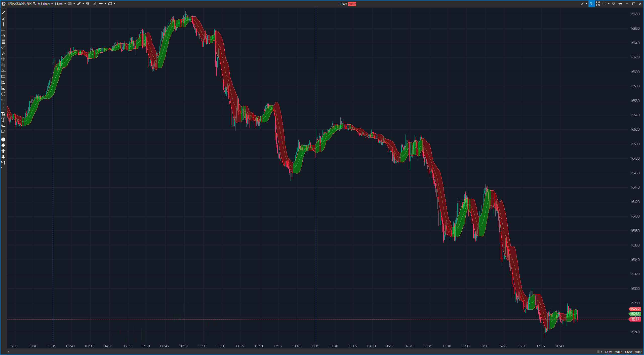644x355 pixels.
Task: Click the red Replay badge
Action: [352, 4]
